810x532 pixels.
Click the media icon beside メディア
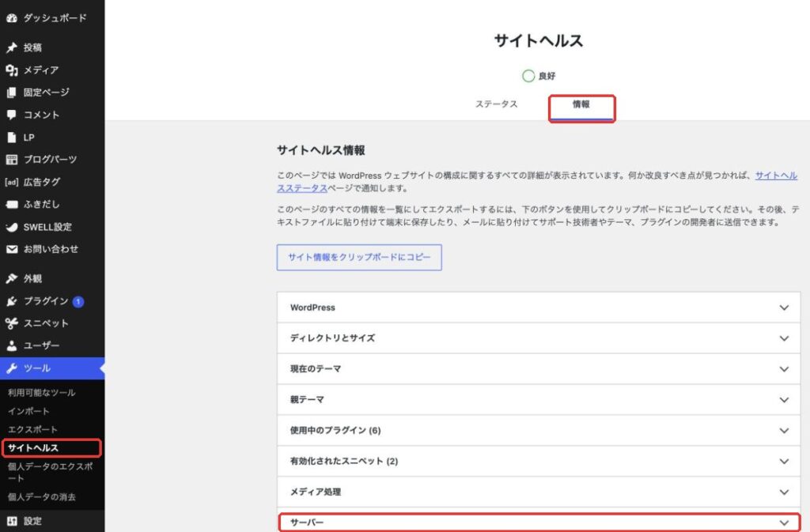tap(11, 70)
